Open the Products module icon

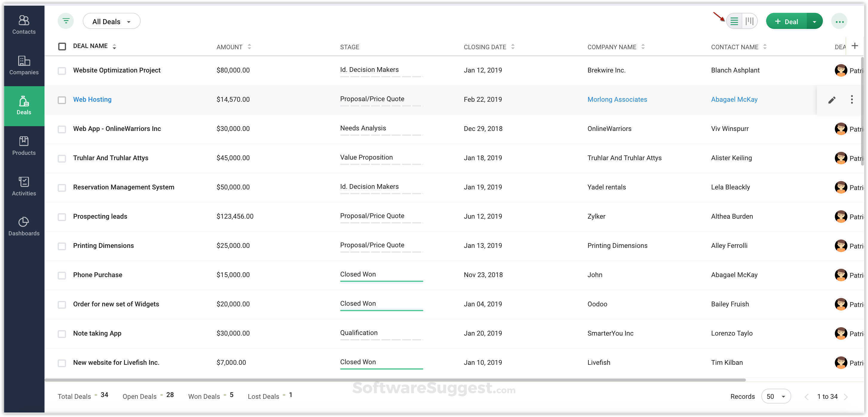[x=24, y=144]
